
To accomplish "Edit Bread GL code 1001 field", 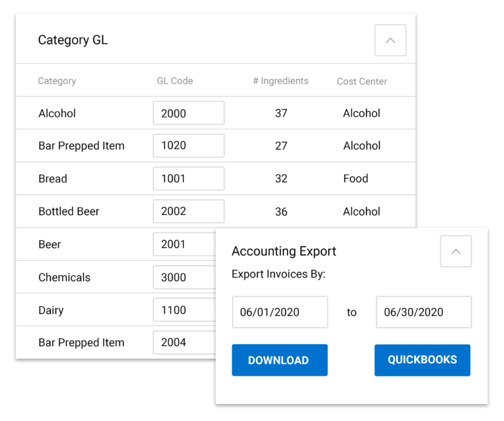I will coord(188,179).
